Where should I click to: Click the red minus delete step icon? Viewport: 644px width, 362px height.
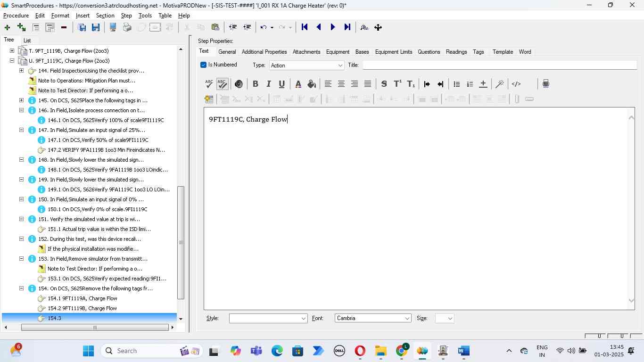point(64,27)
